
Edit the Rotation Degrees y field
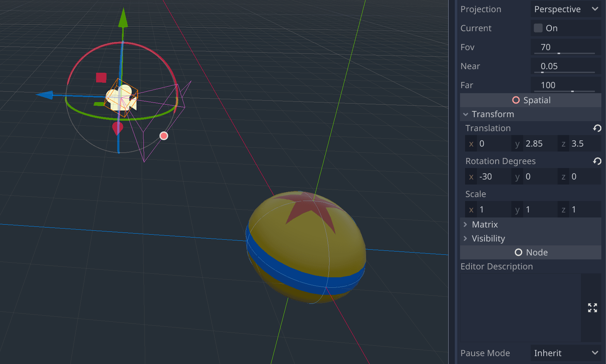click(x=534, y=177)
